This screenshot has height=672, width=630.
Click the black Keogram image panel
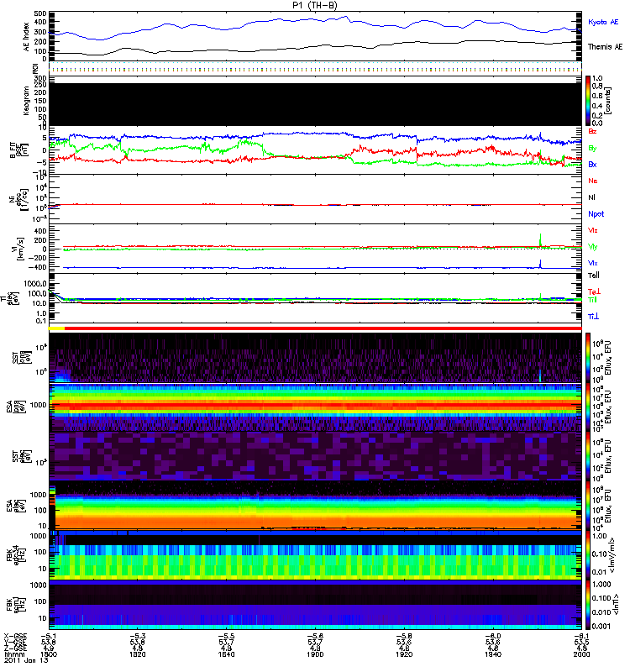pos(315,104)
